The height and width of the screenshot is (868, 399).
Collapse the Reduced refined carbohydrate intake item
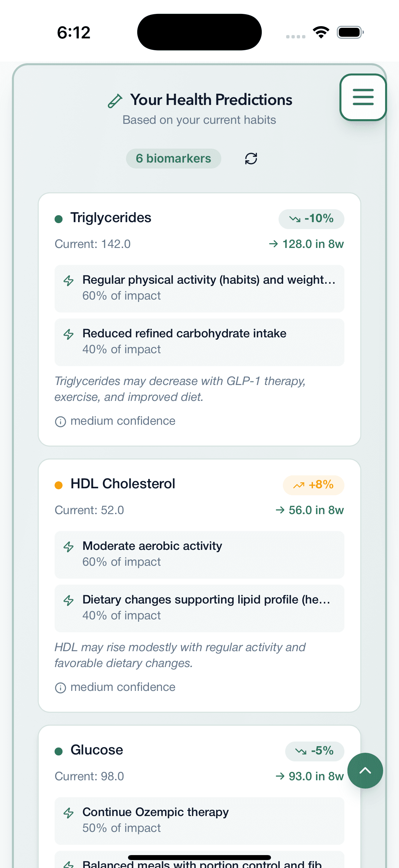coord(199,341)
